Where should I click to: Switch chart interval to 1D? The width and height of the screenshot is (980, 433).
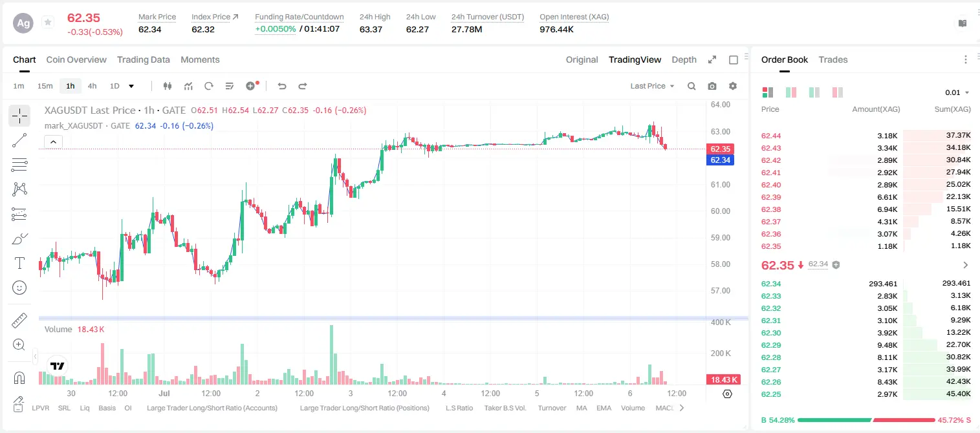click(114, 86)
